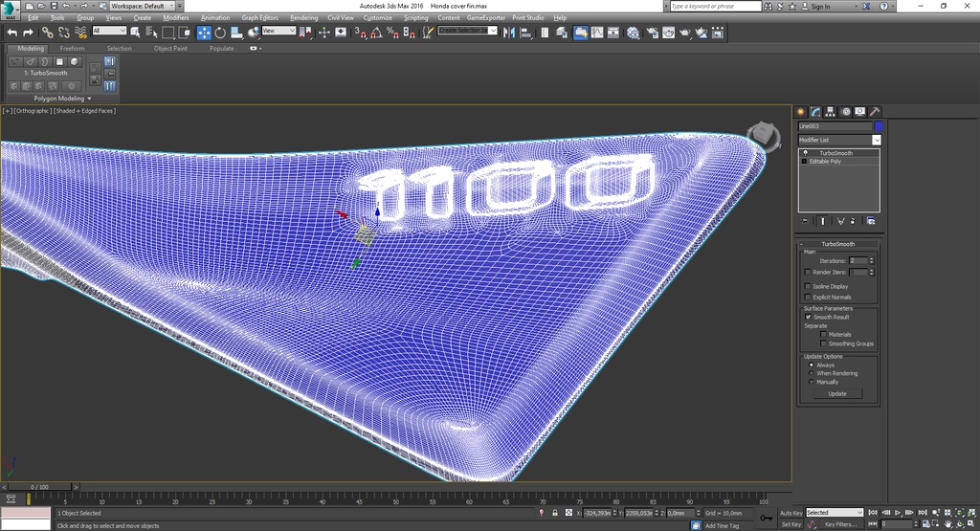Click the Auto Key button
This screenshot has height=531, width=980.
pos(791,513)
